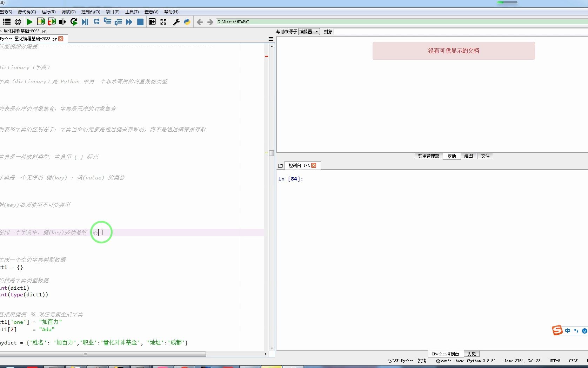This screenshot has width=588, height=368.
Task: Click the file list toolbar icon
Action: coord(7,22)
